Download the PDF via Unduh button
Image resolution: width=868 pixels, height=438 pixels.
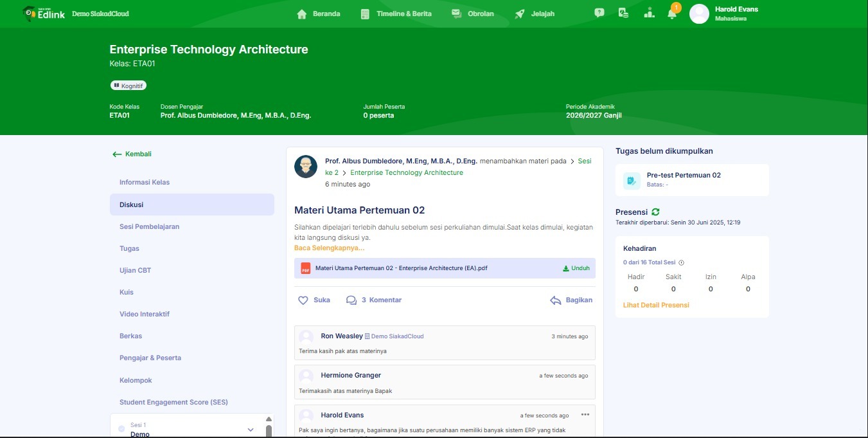[x=576, y=268]
